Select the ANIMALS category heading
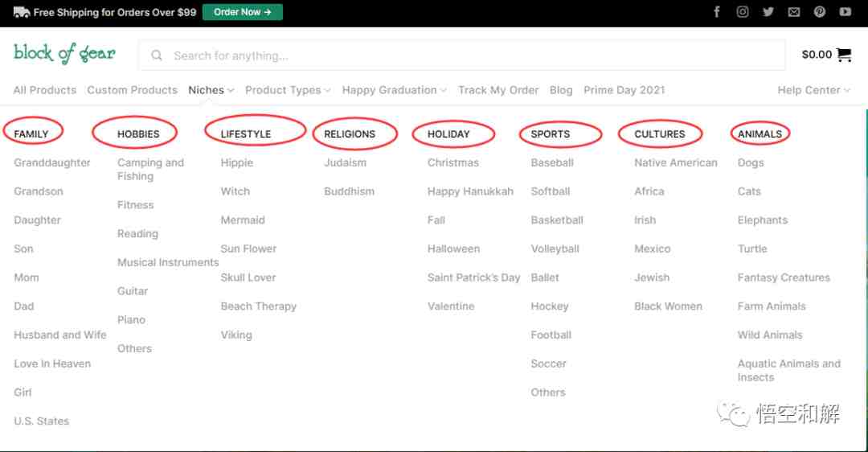Screen dimensions: 868x452 click(x=759, y=134)
